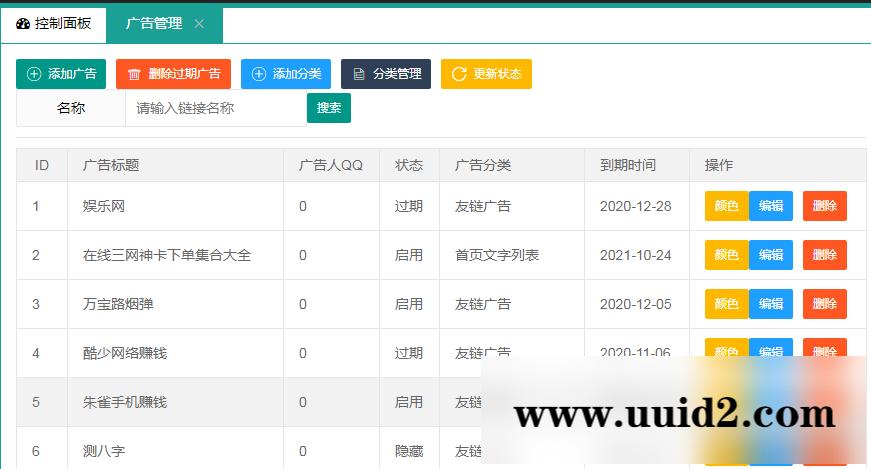The height and width of the screenshot is (469, 871).
Task: Click the document icon on 分类管理
Action: click(x=359, y=74)
